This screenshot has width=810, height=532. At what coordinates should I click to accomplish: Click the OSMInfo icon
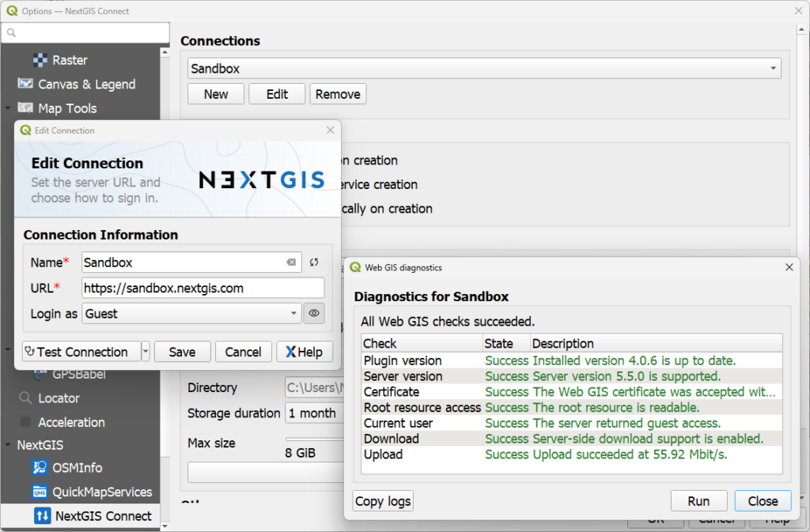coord(40,467)
